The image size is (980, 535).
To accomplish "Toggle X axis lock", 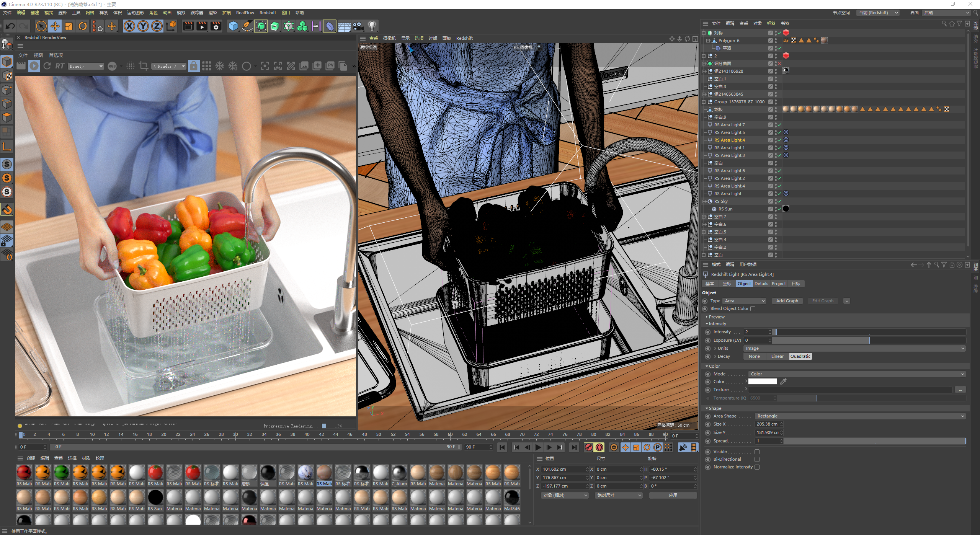I will pyautogui.click(x=129, y=26).
